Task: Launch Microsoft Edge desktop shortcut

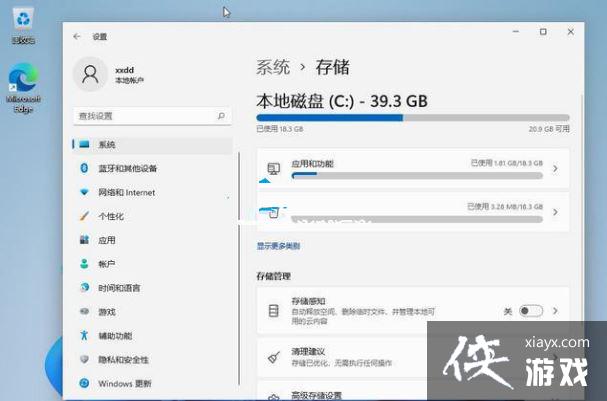Action: click(x=23, y=88)
